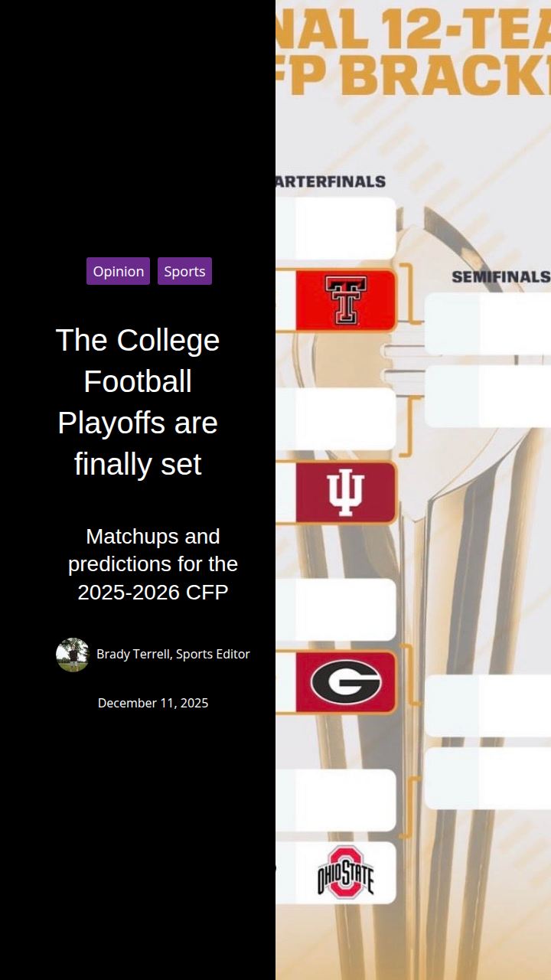The image size is (551, 980).
Task: Click the Semifinals heading label
Action: 500,276
